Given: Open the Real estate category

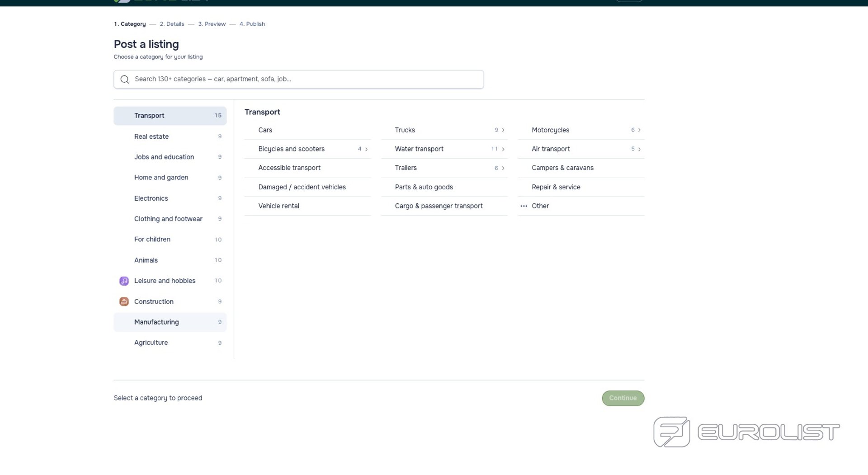Looking at the screenshot, I should coord(170,136).
